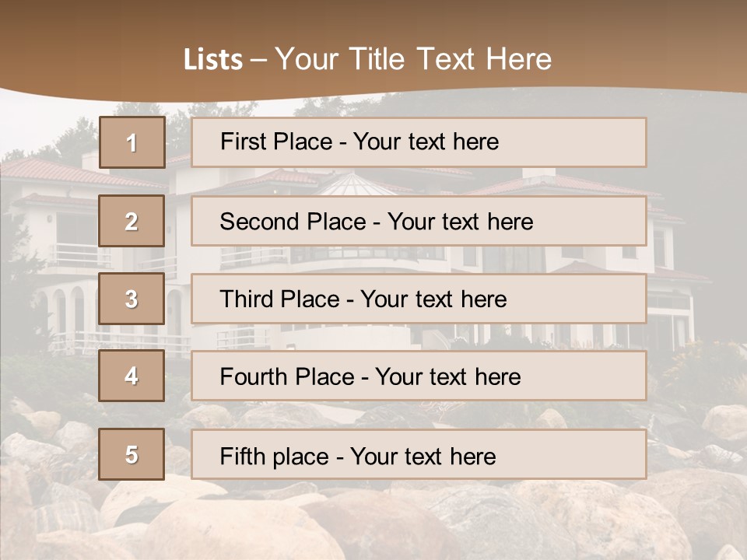Click the balcony railing on the house's left
Image resolution: width=747 pixels, height=560 pixels.
pyautogui.click(x=78, y=255)
